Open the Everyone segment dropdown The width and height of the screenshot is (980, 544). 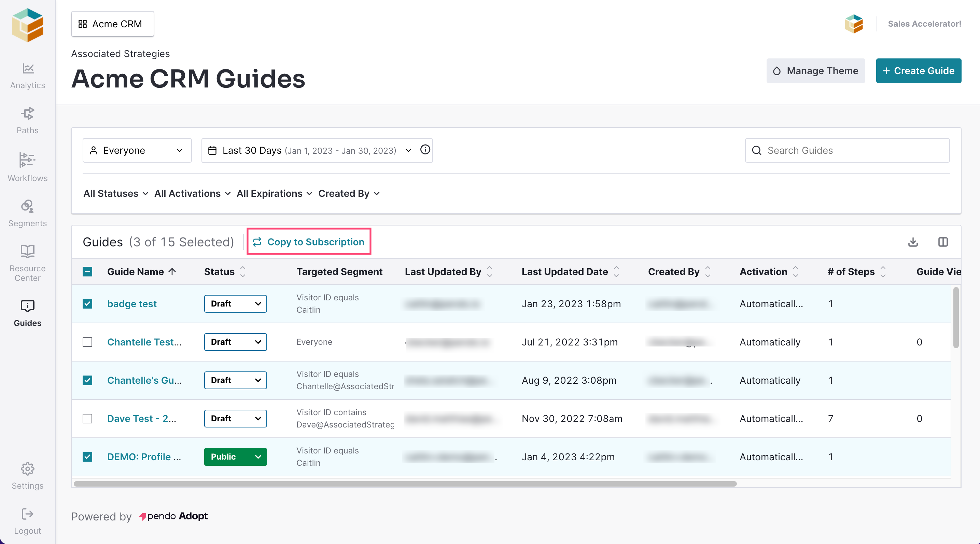tap(137, 150)
